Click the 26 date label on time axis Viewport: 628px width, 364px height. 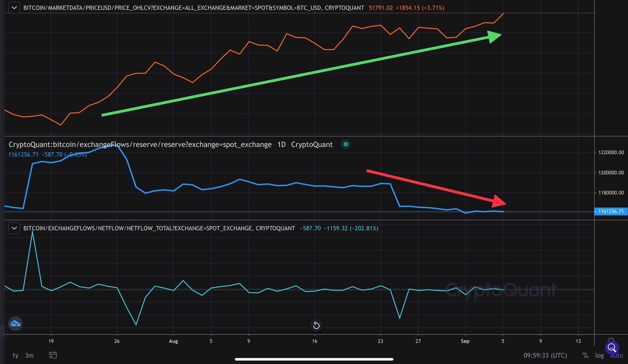(117, 341)
